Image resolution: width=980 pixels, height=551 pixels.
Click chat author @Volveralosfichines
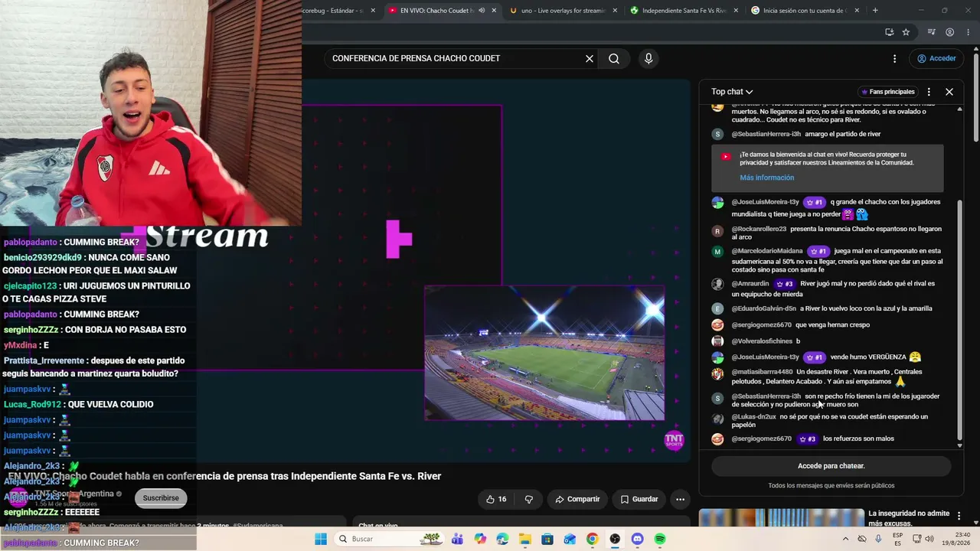tap(762, 341)
